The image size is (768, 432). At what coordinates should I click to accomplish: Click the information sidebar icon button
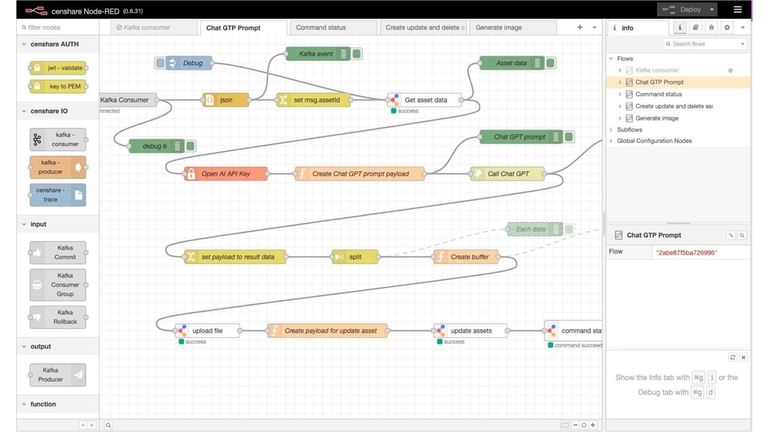[679, 27]
